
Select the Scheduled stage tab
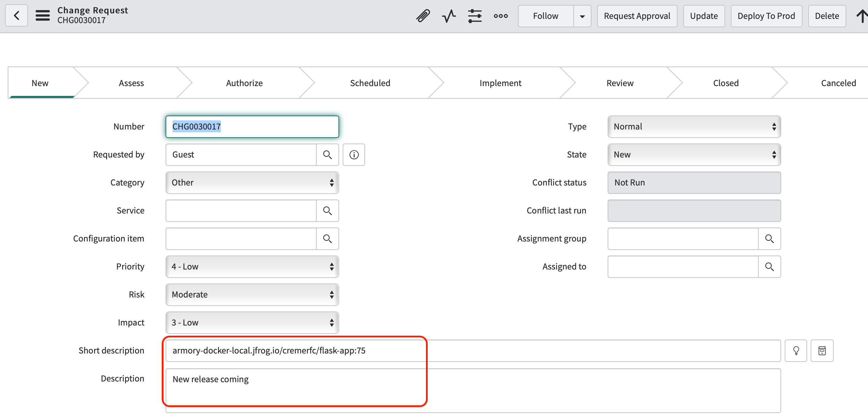[370, 83]
